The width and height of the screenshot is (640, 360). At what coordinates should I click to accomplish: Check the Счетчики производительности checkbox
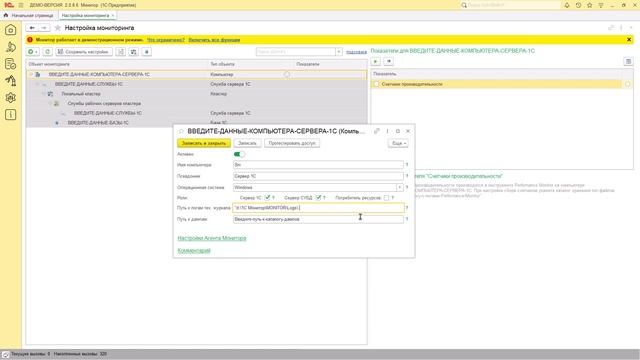coord(376,84)
